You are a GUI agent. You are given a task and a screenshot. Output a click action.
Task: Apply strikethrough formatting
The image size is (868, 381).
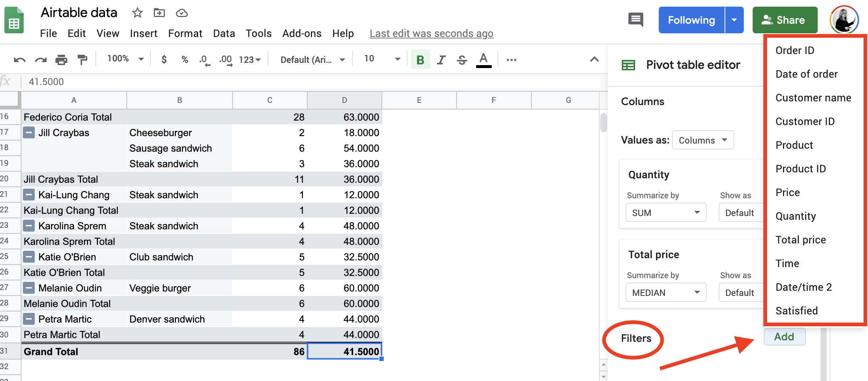click(x=462, y=59)
